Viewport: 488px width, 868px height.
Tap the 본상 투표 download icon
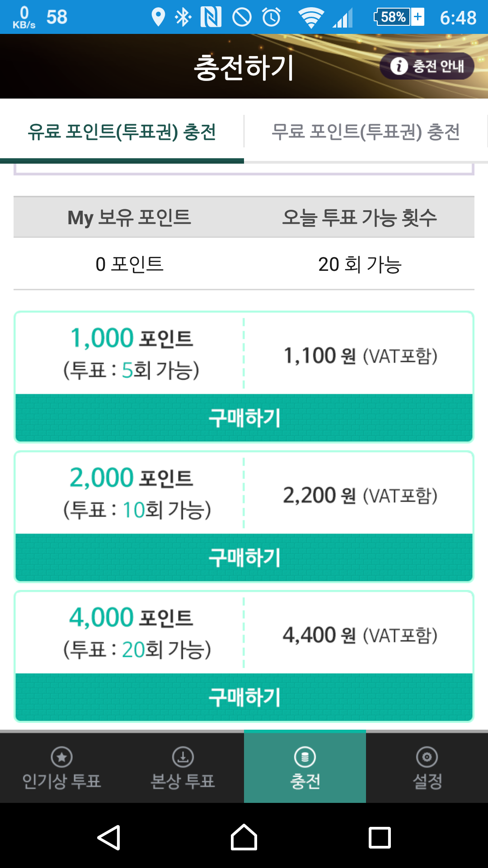coord(183,757)
